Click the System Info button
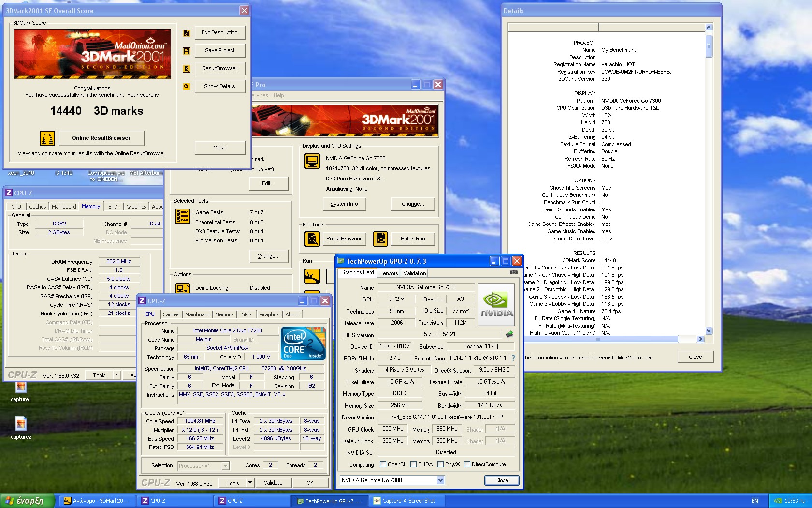The width and height of the screenshot is (812, 508). (x=344, y=204)
